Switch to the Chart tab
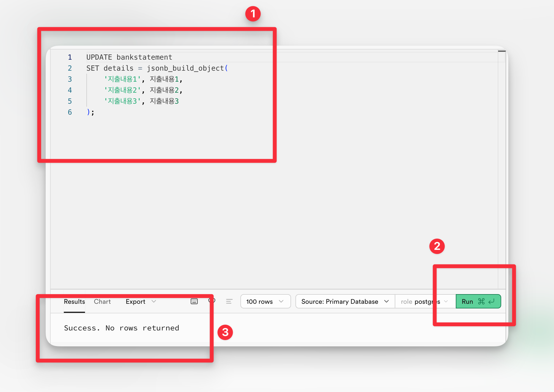The height and width of the screenshot is (392, 554). click(102, 302)
